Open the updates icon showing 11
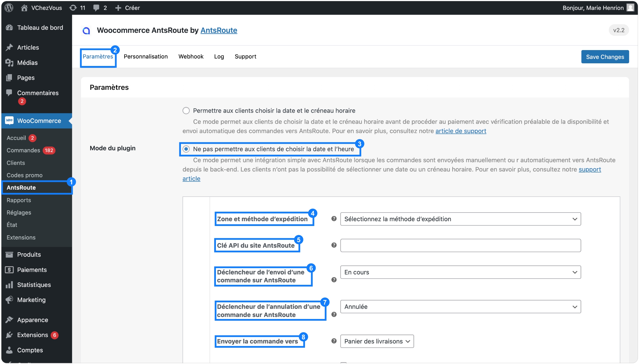The height and width of the screenshot is (364, 639). click(73, 8)
